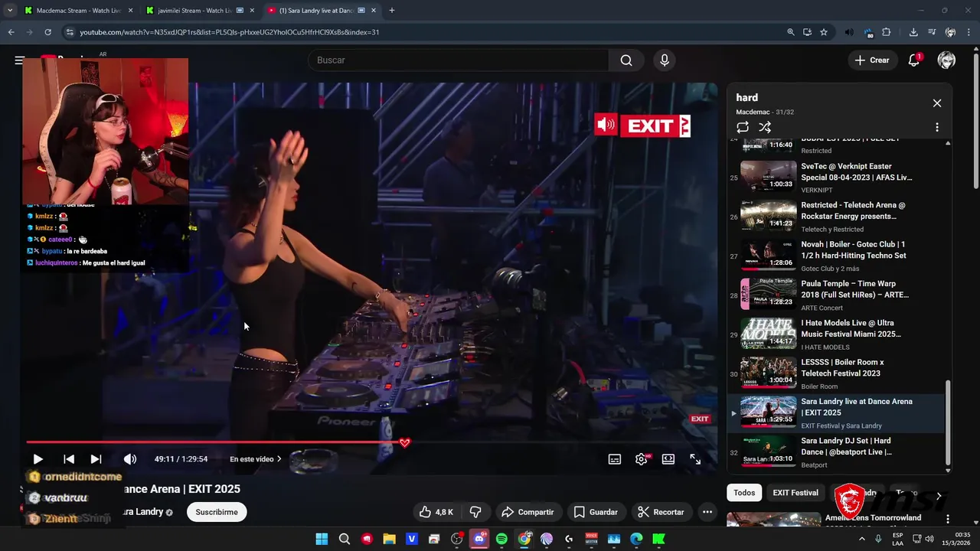The width and height of the screenshot is (980, 551).
Task: Open Windows Start menu
Action: (322, 539)
